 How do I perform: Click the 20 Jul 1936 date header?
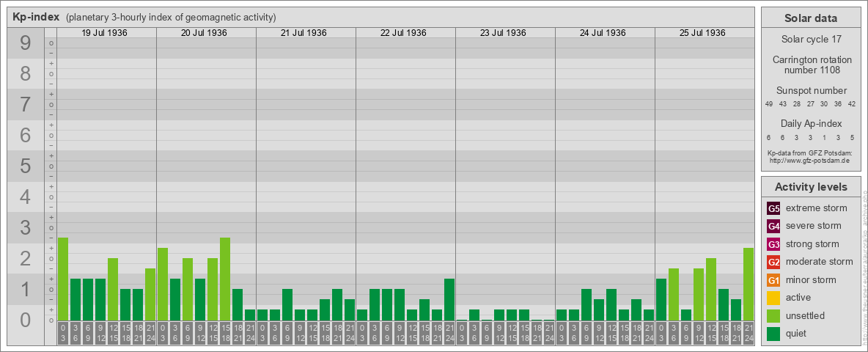[205, 33]
